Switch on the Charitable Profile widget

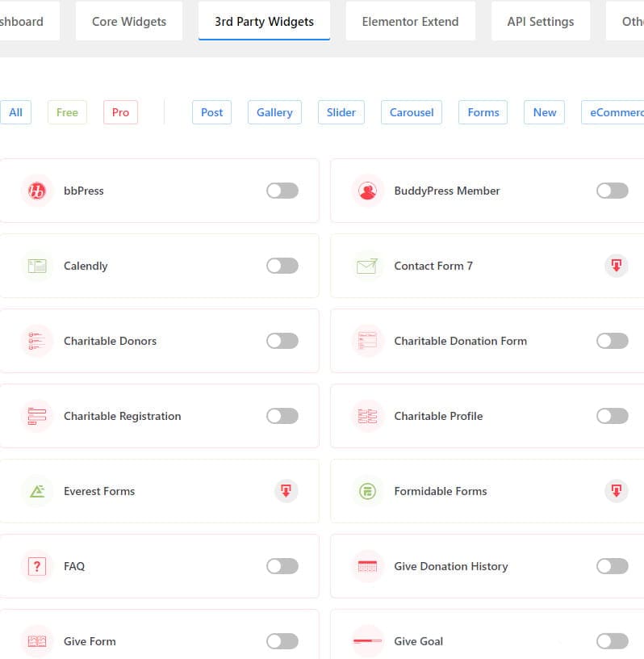[613, 416]
